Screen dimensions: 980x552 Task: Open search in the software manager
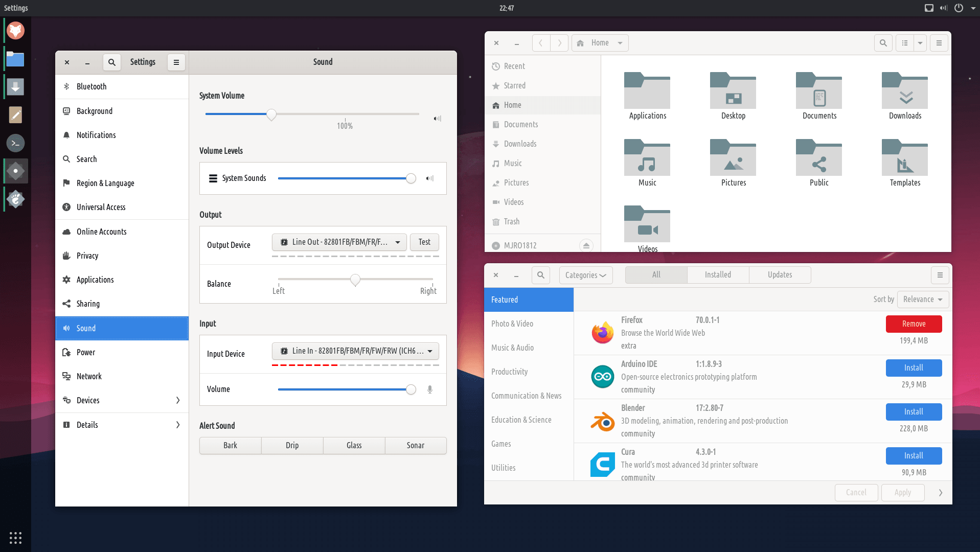click(x=540, y=275)
